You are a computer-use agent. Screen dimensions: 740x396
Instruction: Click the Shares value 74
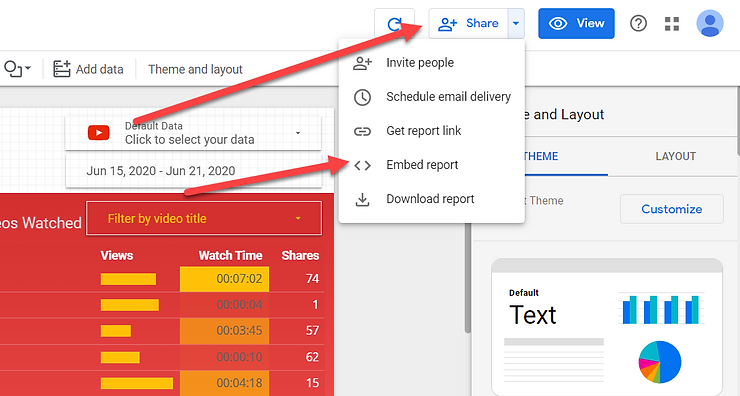click(x=312, y=279)
